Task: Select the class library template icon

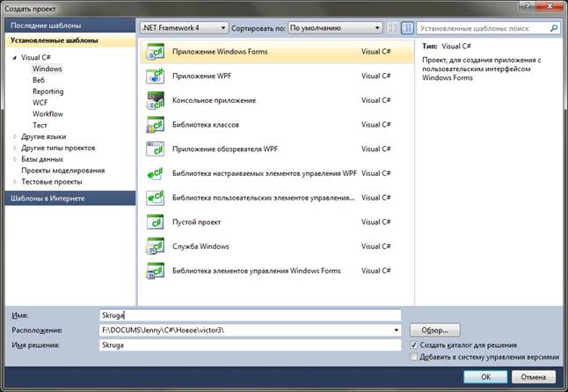Action: (156, 125)
